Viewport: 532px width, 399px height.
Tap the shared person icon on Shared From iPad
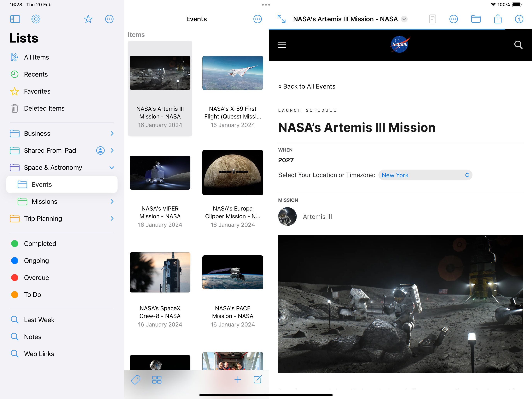click(100, 150)
